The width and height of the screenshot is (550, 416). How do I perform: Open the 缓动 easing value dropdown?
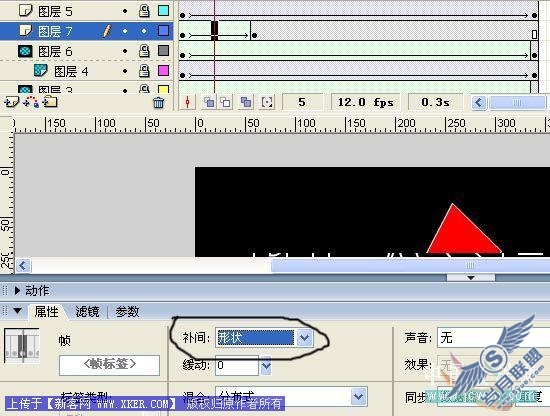click(x=266, y=365)
